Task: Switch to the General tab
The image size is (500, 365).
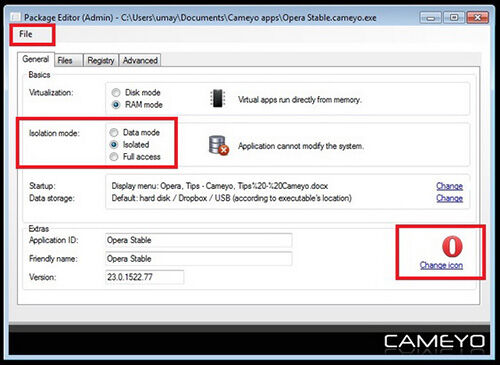Action: [x=35, y=59]
